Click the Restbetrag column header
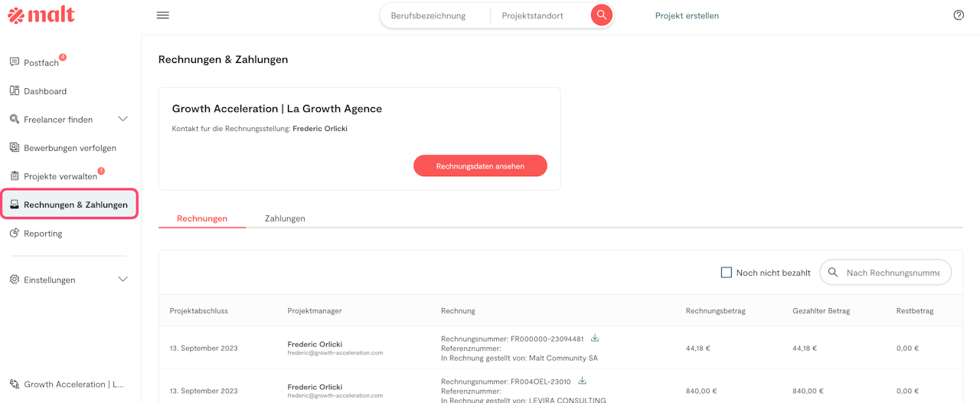Screen dimensions: 980x403 pos(915,310)
